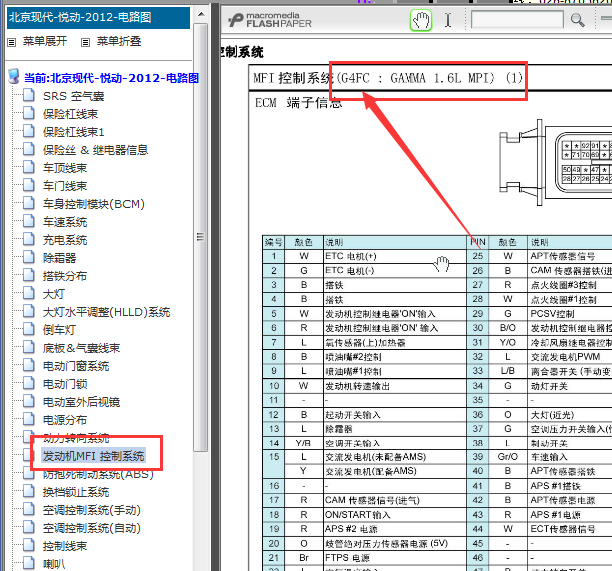Open 除霜器 tree item
The width and height of the screenshot is (612, 571).
pos(59,258)
